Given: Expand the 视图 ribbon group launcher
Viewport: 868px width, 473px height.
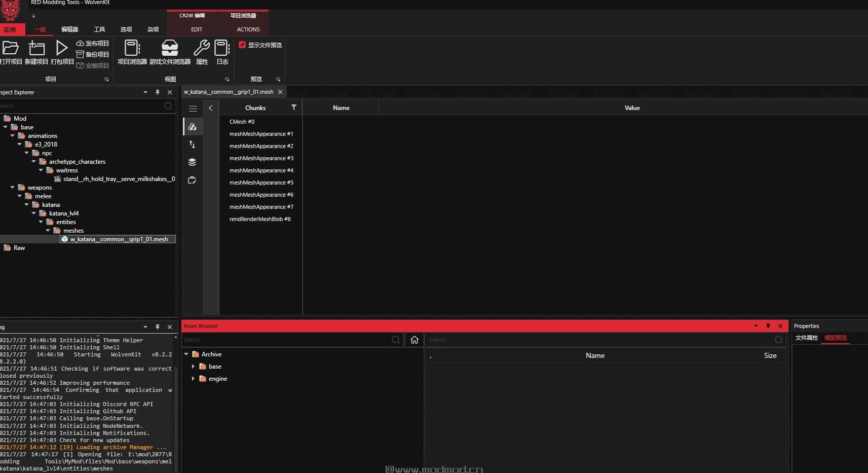Looking at the screenshot, I should click(x=227, y=80).
